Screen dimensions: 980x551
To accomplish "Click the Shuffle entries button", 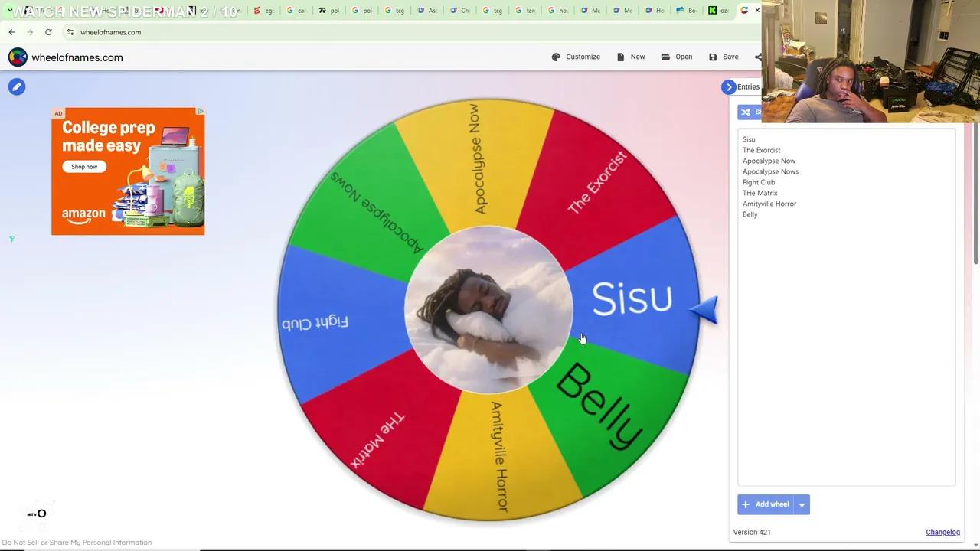I will coord(750,112).
